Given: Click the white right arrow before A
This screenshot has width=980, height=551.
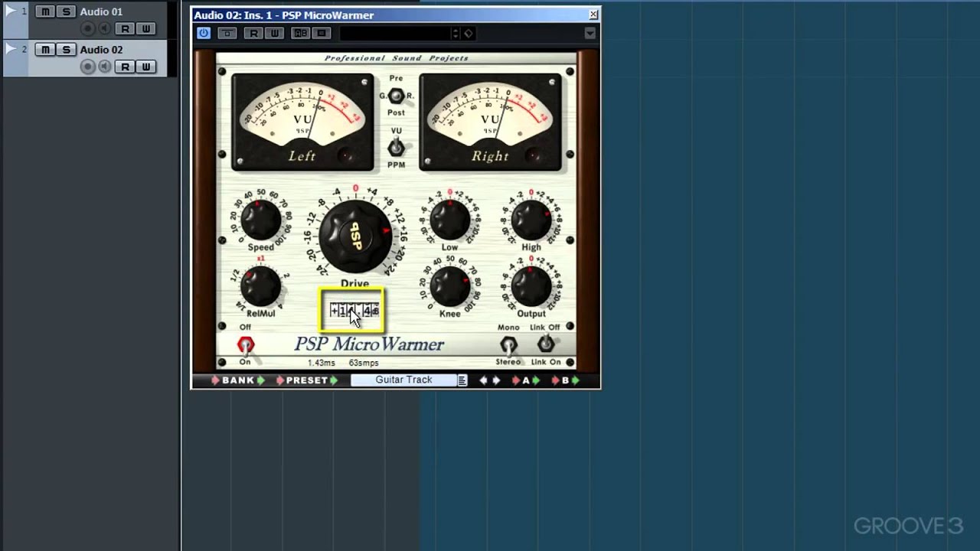Looking at the screenshot, I should 496,380.
